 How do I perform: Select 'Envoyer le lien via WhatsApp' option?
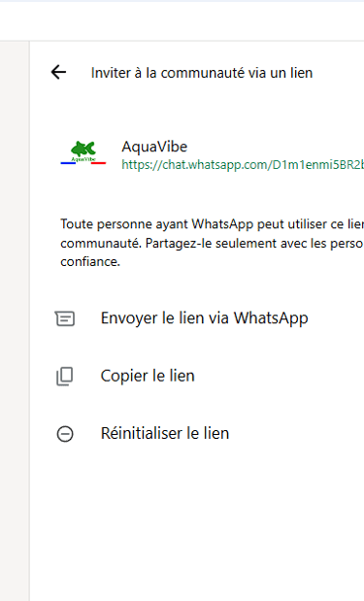196,318
